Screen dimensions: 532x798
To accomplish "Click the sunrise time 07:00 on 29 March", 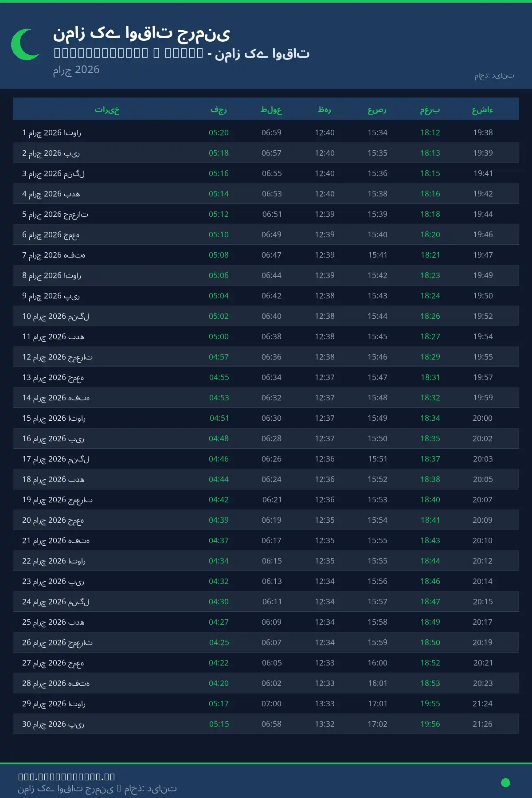I will point(271,704).
